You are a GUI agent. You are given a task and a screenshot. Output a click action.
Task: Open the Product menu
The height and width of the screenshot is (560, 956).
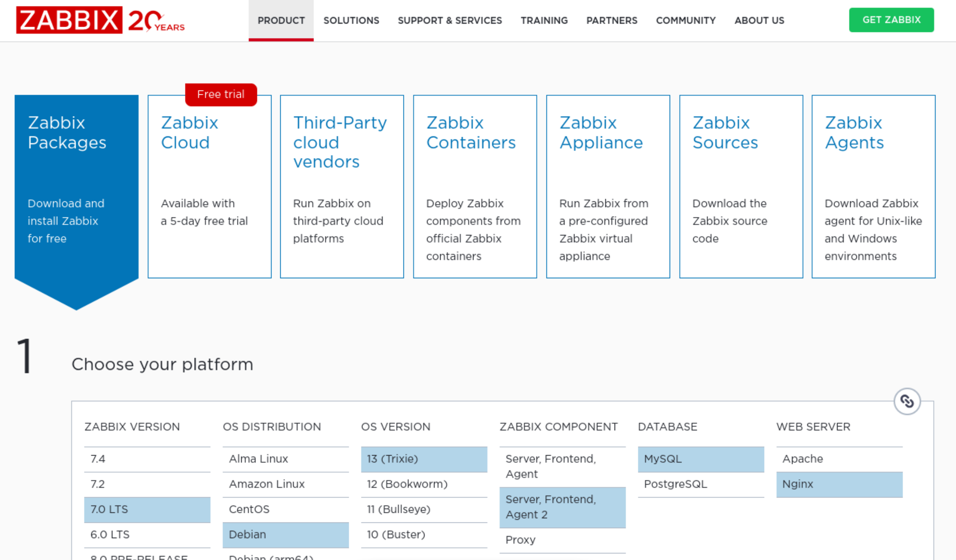pos(281,21)
